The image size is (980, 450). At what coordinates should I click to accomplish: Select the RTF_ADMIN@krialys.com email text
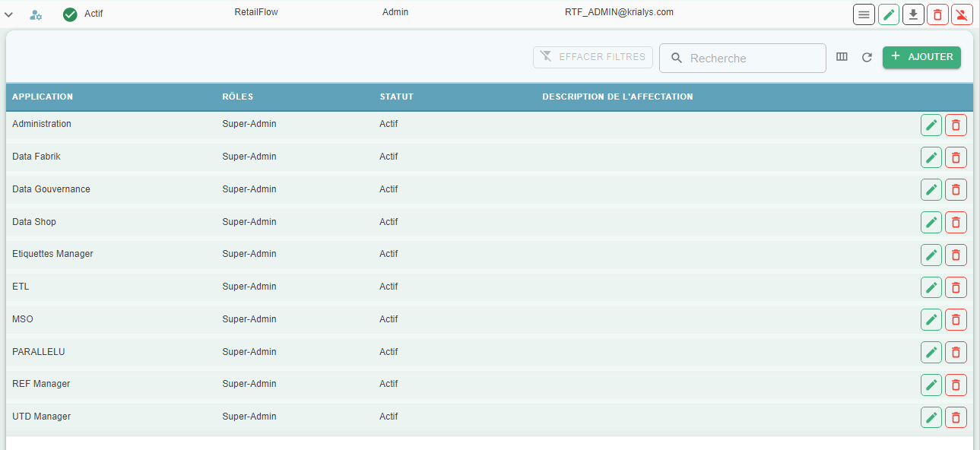pos(619,12)
